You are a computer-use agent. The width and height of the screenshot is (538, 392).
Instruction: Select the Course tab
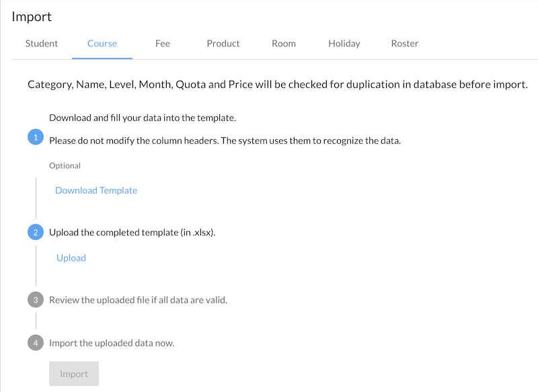point(102,44)
